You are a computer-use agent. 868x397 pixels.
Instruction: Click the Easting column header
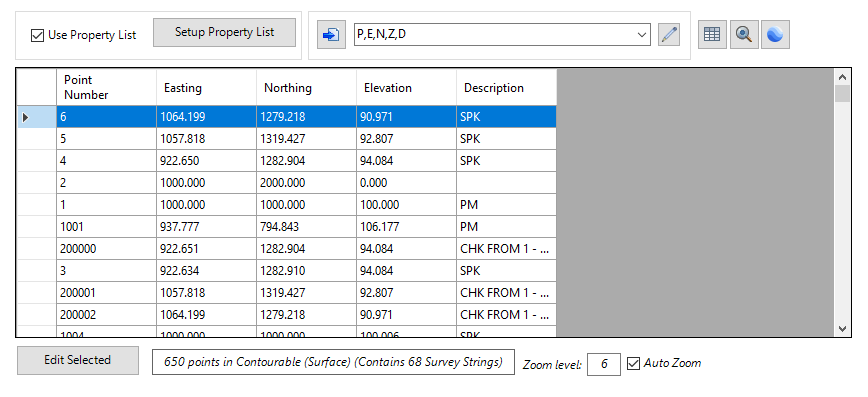(x=206, y=87)
